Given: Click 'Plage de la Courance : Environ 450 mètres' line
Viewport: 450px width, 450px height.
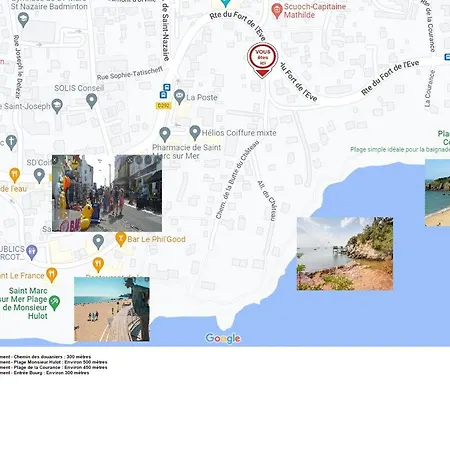Looking at the screenshot, I should coord(61,367).
